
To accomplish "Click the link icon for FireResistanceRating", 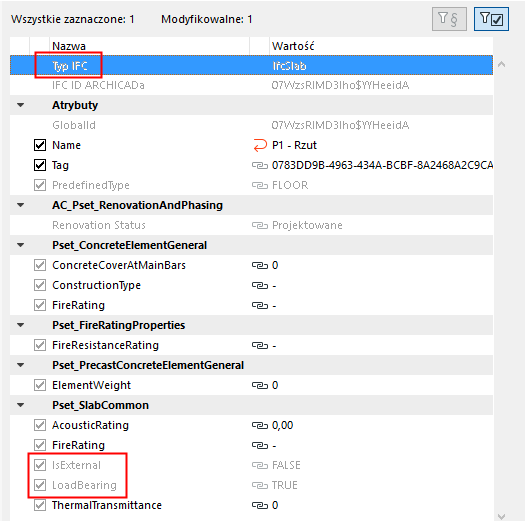I will coord(260,345).
